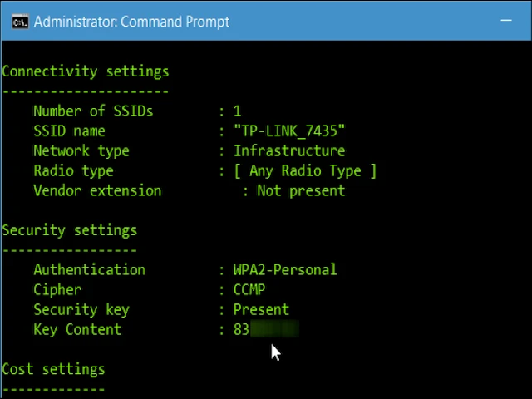532x399 pixels.
Task: Click the Vendor extension label
Action: tap(97, 191)
